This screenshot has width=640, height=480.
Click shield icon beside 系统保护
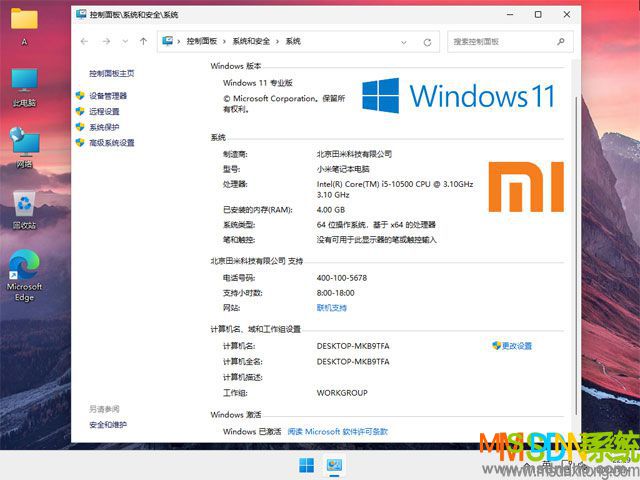click(80, 127)
